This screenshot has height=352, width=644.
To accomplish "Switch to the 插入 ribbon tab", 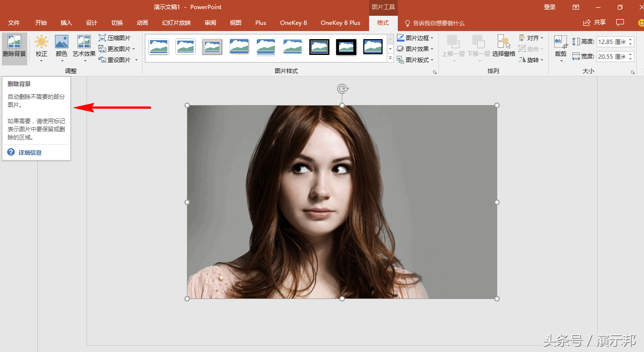I will [x=66, y=23].
